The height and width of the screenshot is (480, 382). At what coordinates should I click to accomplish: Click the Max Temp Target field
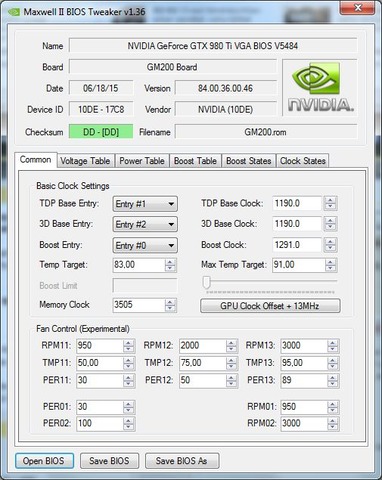point(298,265)
